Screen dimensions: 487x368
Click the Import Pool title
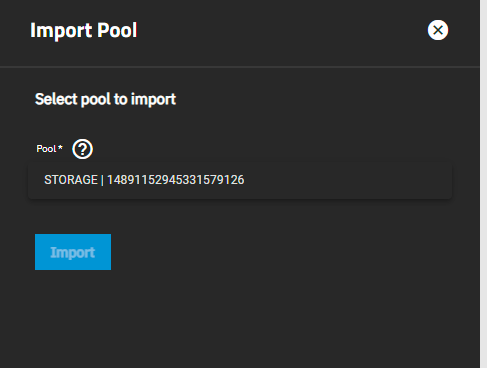click(84, 30)
